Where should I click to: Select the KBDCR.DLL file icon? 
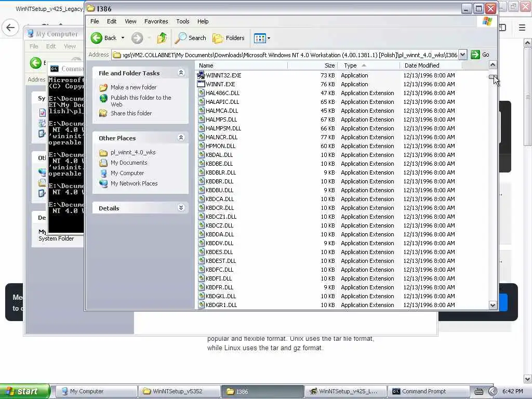point(201,207)
